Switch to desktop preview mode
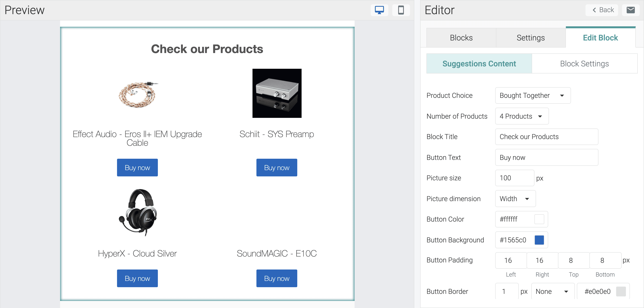Image resolution: width=644 pixels, height=308 pixels. (379, 10)
